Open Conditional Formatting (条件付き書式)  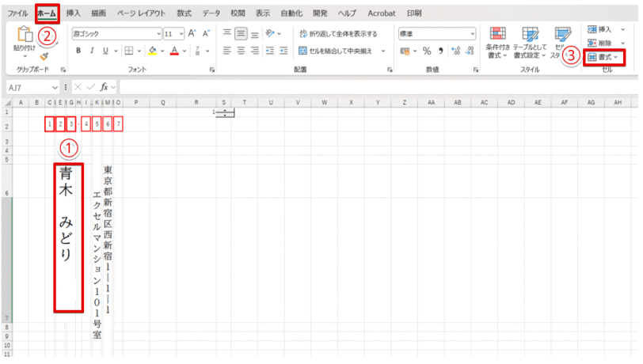point(497,43)
